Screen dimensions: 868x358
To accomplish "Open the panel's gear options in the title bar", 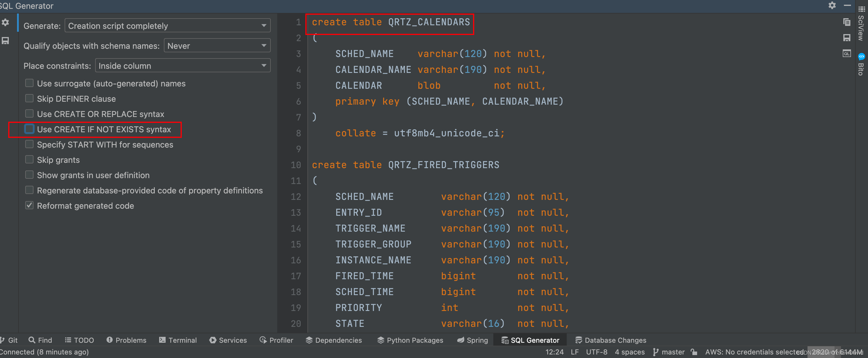I will 832,5.
